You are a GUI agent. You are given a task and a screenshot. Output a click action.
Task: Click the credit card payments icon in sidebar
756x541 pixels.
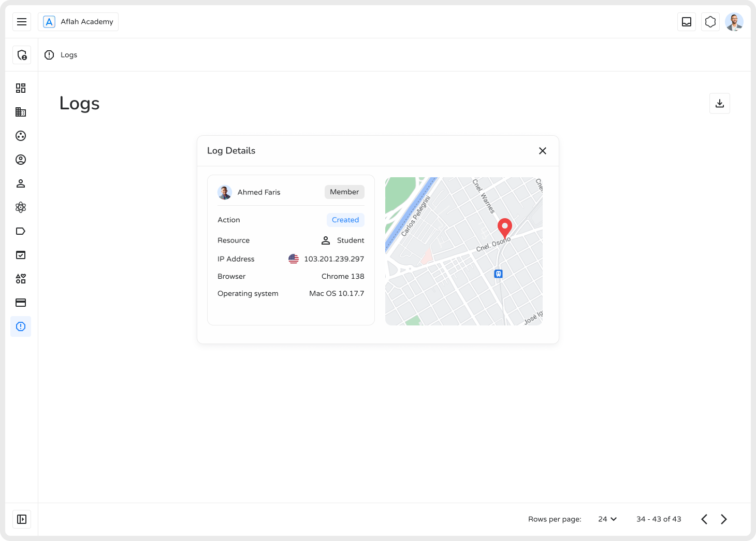click(21, 302)
